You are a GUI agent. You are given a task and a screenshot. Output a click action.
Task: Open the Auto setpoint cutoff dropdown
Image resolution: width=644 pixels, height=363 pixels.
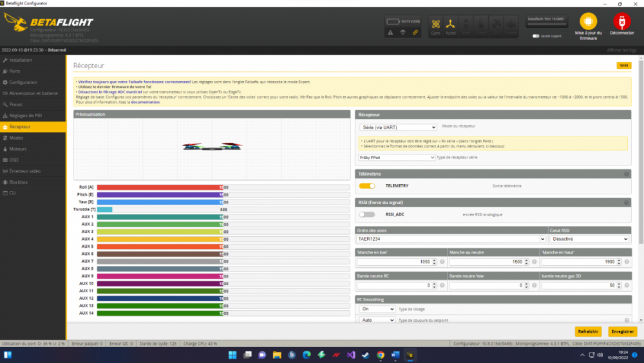377,320
